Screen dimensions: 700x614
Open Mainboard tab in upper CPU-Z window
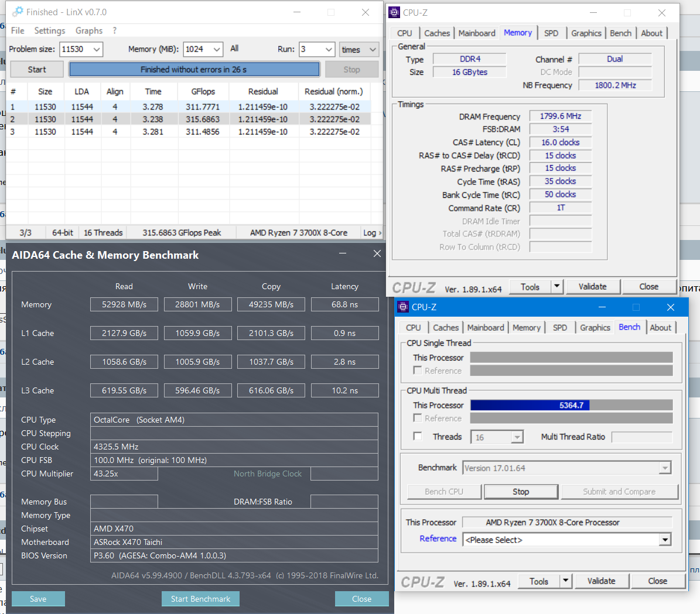[x=477, y=33]
